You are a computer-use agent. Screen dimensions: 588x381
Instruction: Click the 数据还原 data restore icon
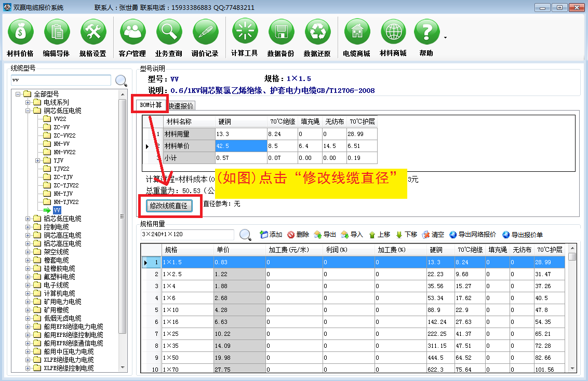click(317, 37)
